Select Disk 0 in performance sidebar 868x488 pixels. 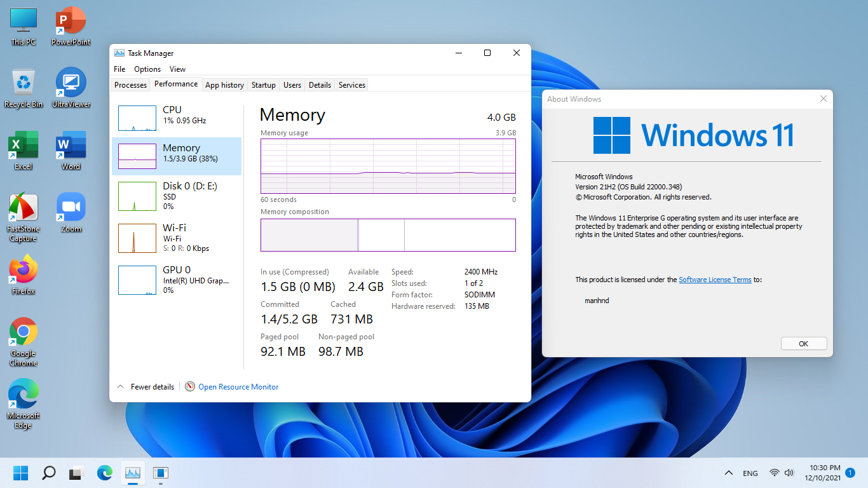(x=177, y=196)
